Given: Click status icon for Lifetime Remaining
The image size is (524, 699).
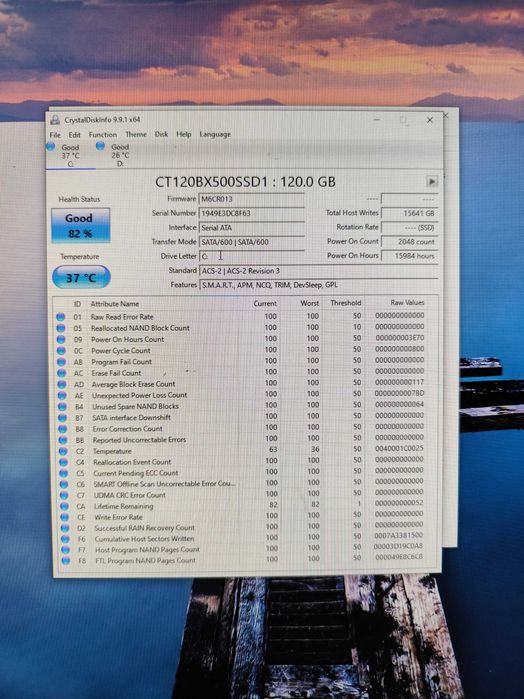Looking at the screenshot, I should pos(64,506).
